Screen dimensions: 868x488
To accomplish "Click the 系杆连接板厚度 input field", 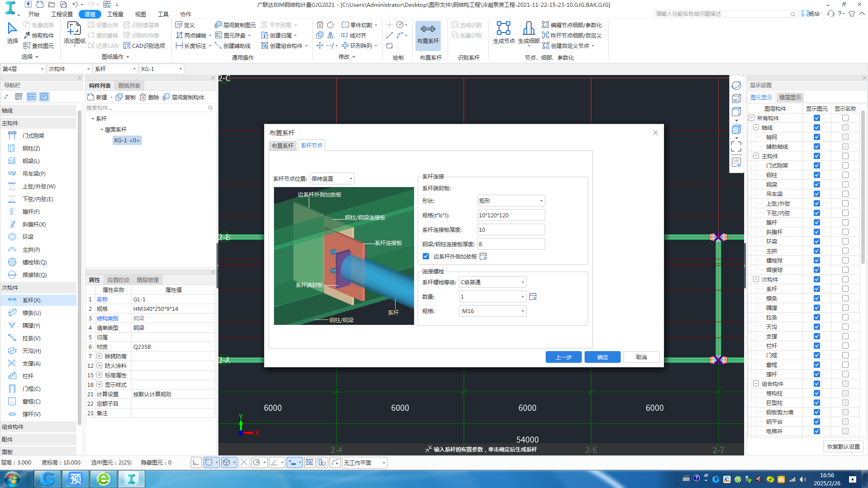I will 511,230.
